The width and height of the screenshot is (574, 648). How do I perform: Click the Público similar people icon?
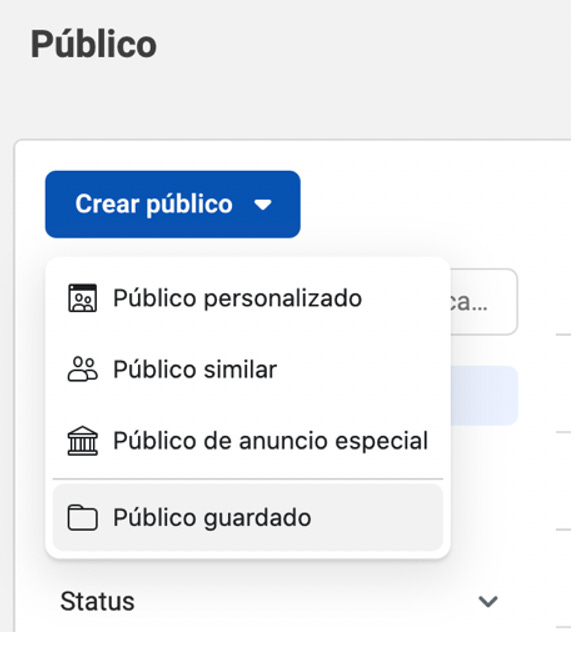83,369
